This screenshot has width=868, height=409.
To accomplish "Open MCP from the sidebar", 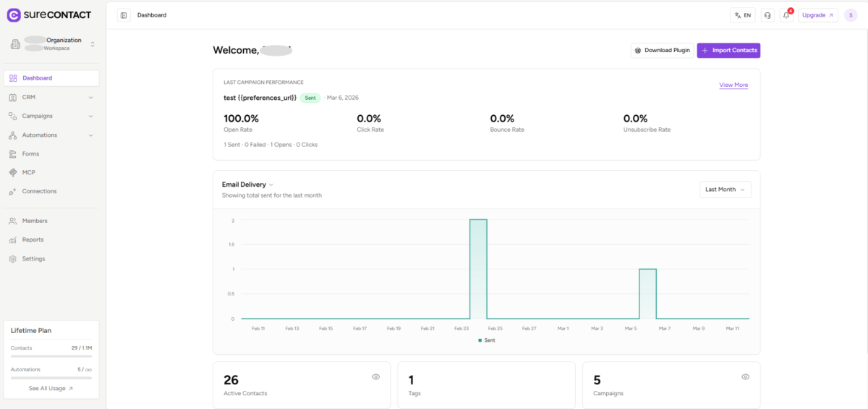I will [x=29, y=172].
